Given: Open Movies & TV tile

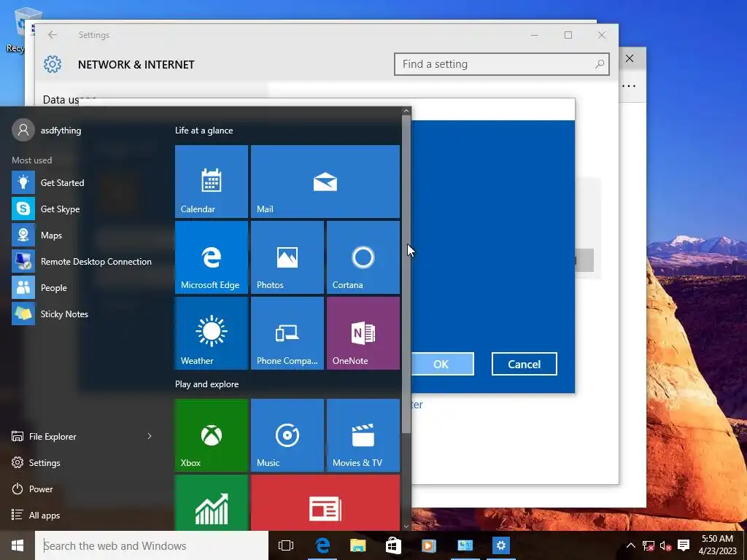Looking at the screenshot, I should coord(363,435).
